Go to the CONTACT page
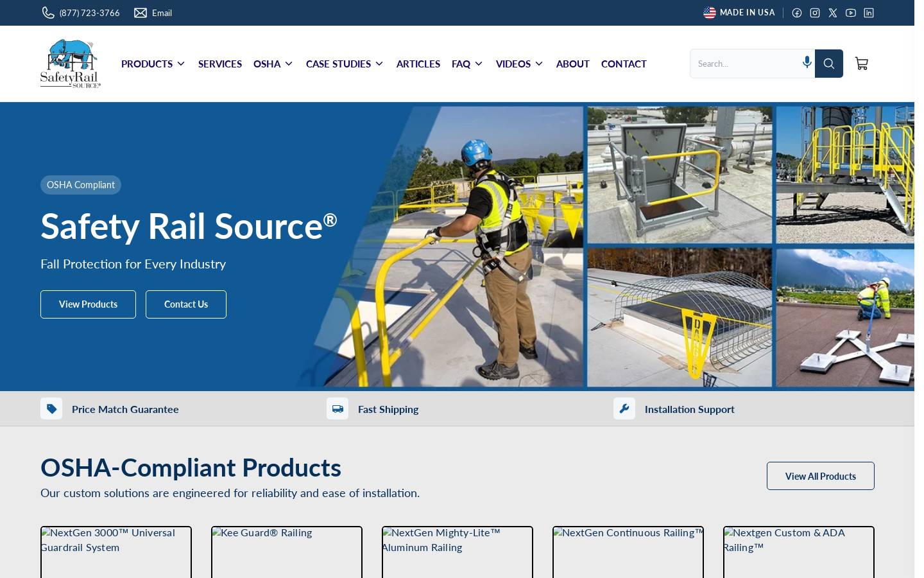Screen dimensions: 924x578 pos(624,64)
